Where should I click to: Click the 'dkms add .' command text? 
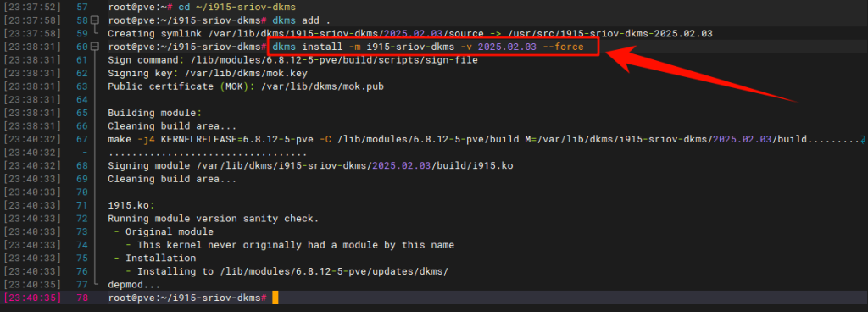302,20
